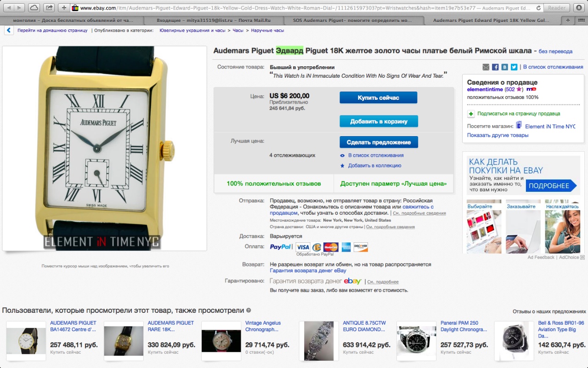Open Safari downloads arrow icon

(579, 8)
